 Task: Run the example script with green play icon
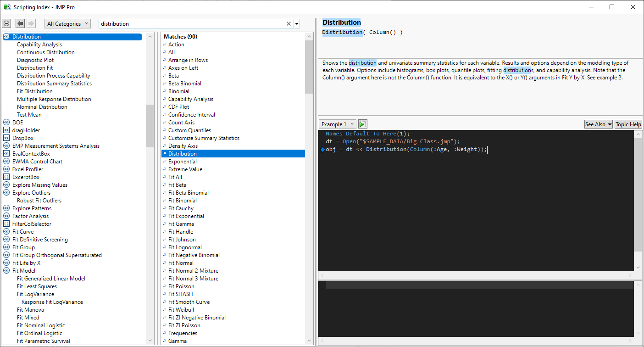pyautogui.click(x=362, y=124)
